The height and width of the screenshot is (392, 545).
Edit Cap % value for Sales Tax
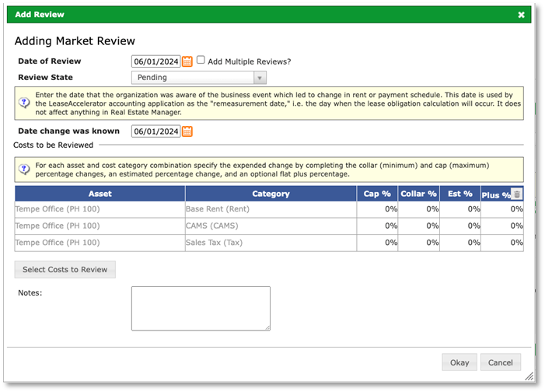[x=377, y=243]
